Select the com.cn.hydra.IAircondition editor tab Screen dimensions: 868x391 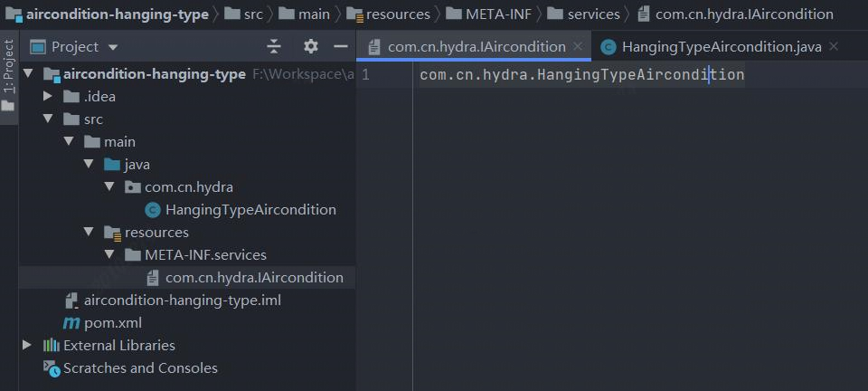pyautogui.click(x=476, y=47)
